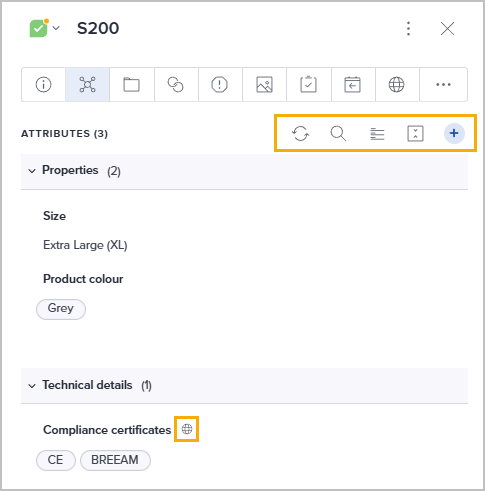Open the calendar history tab
Image resolution: width=485 pixels, height=491 pixels.
[x=353, y=84]
